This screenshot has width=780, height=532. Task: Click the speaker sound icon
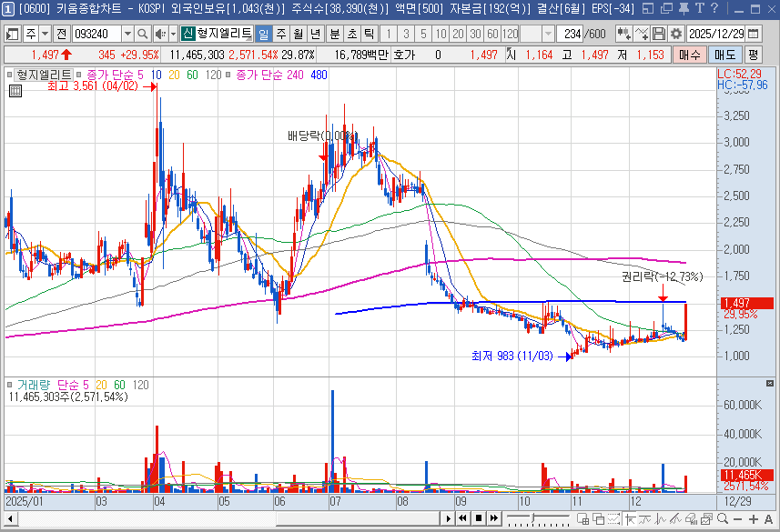pos(160,34)
